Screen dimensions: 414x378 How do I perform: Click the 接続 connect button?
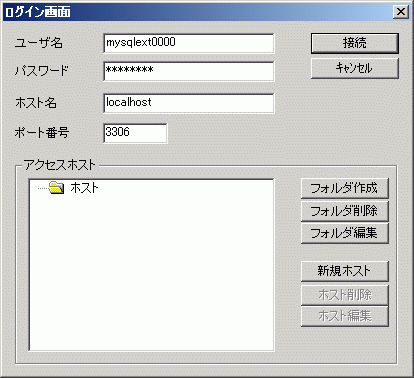pyautogui.click(x=355, y=43)
